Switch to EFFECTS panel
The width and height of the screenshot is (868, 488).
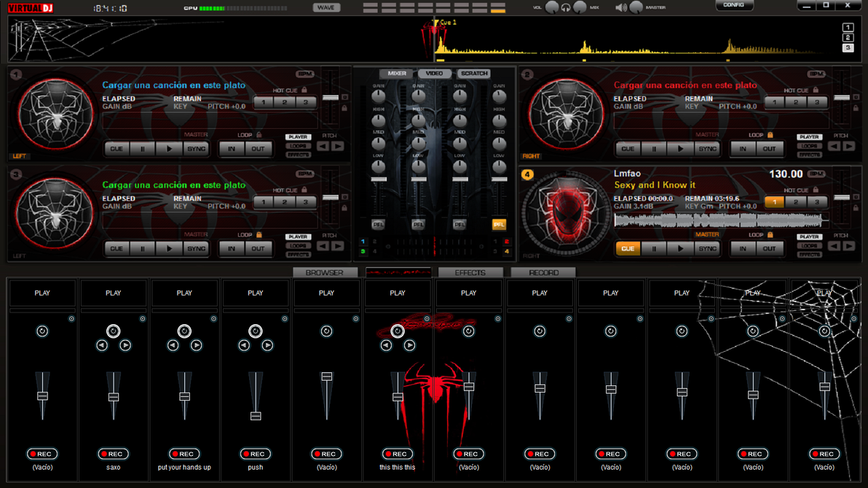[x=470, y=272]
